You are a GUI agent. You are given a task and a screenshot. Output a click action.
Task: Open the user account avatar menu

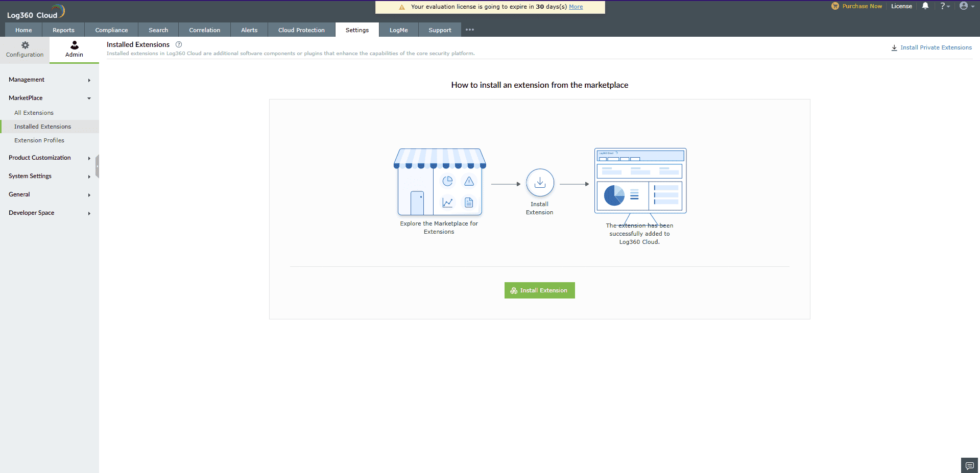(967, 6)
